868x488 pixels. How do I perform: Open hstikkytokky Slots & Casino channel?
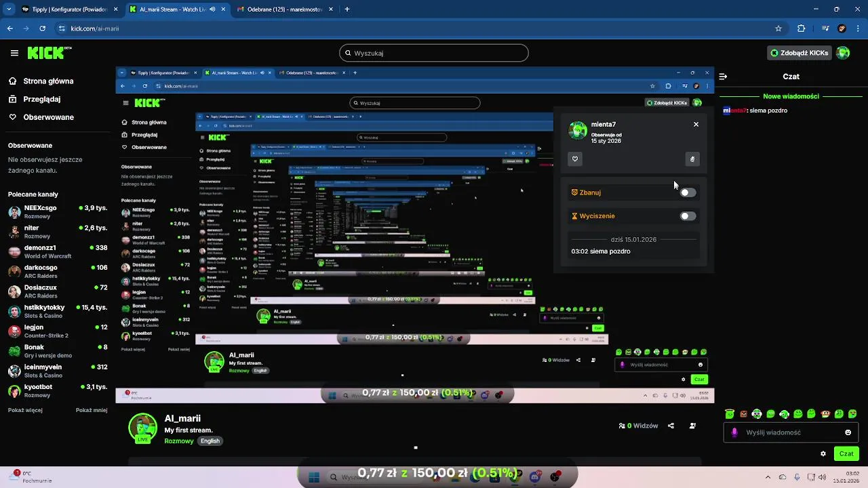point(57,311)
